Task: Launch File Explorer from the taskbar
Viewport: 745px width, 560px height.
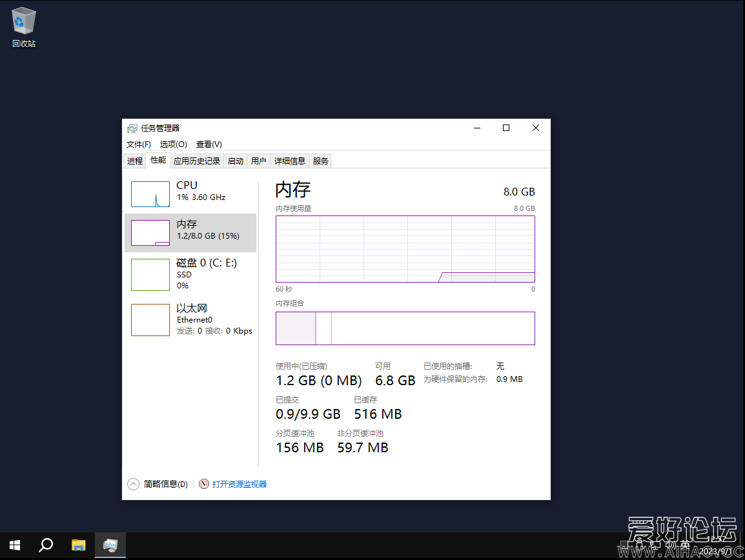Action: [x=78, y=545]
